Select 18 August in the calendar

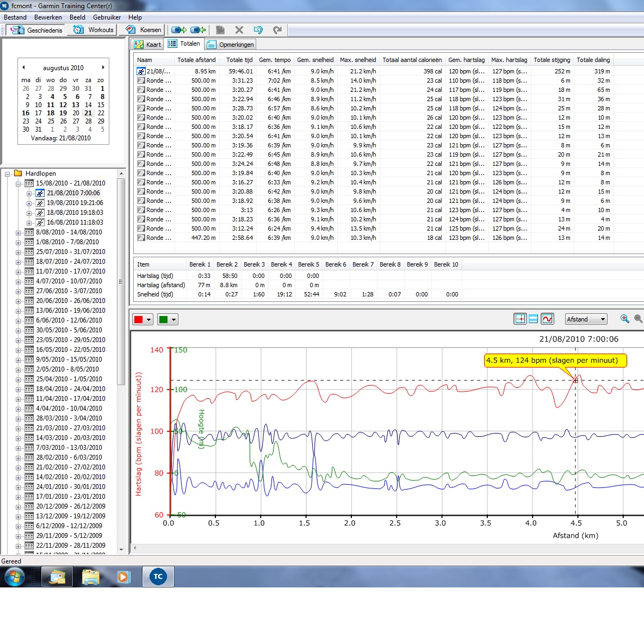[51, 113]
